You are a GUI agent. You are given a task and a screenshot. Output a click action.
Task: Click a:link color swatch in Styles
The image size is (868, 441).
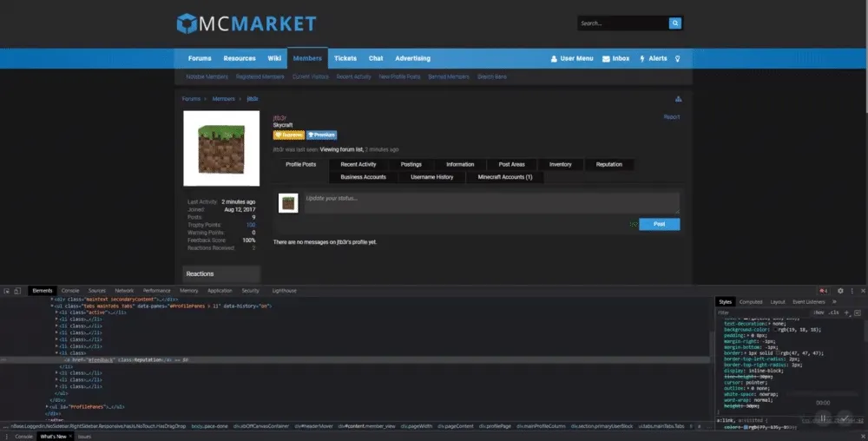[x=746, y=428]
